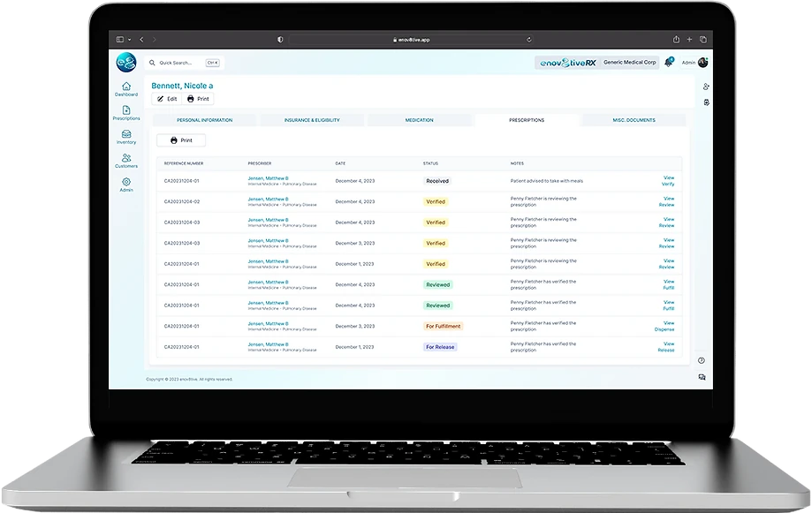812x513 pixels.
Task: Click the privacy shield icon in Safari
Action: [x=280, y=40]
